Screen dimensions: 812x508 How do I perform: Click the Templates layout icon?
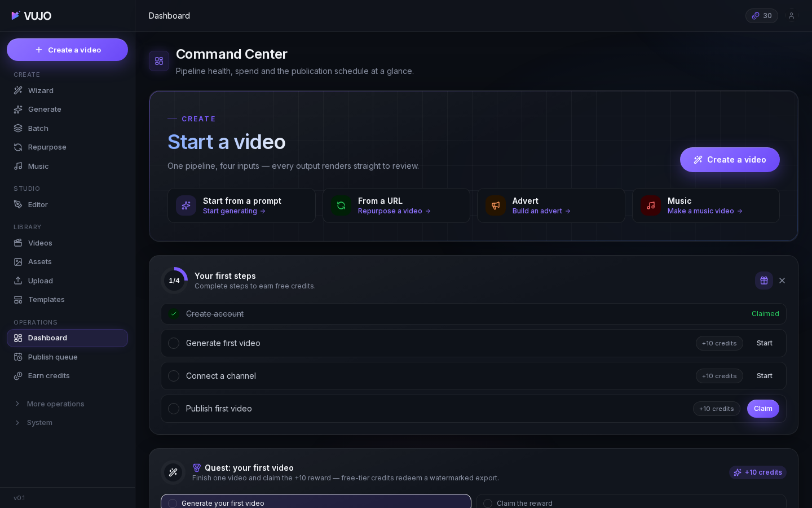(x=18, y=300)
